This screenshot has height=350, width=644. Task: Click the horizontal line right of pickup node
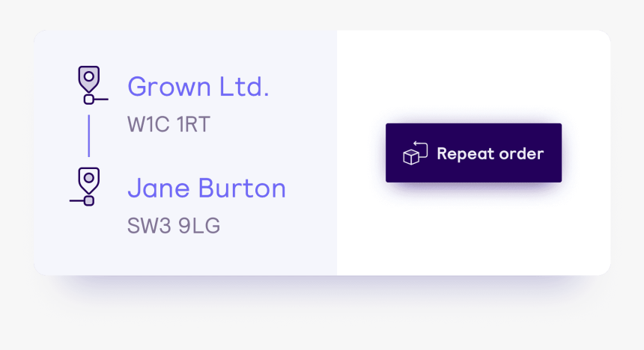coord(101,99)
